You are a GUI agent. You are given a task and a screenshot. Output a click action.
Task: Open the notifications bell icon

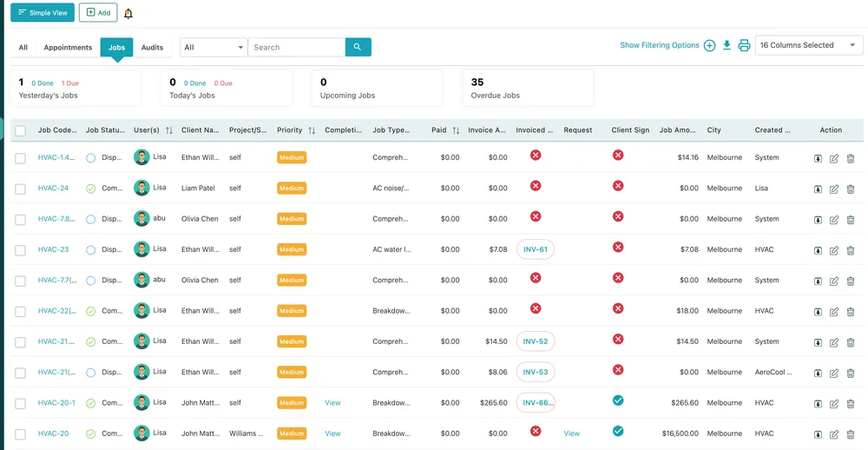coord(128,14)
